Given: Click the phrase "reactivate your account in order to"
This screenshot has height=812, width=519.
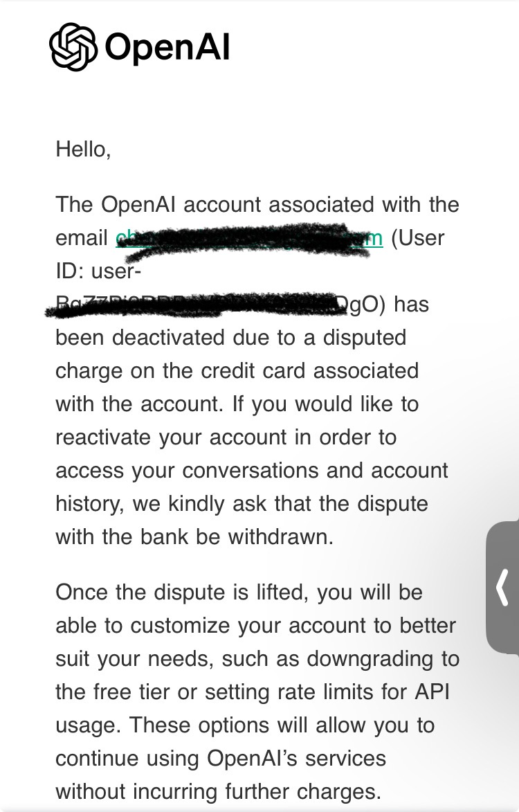Looking at the screenshot, I should [226, 437].
